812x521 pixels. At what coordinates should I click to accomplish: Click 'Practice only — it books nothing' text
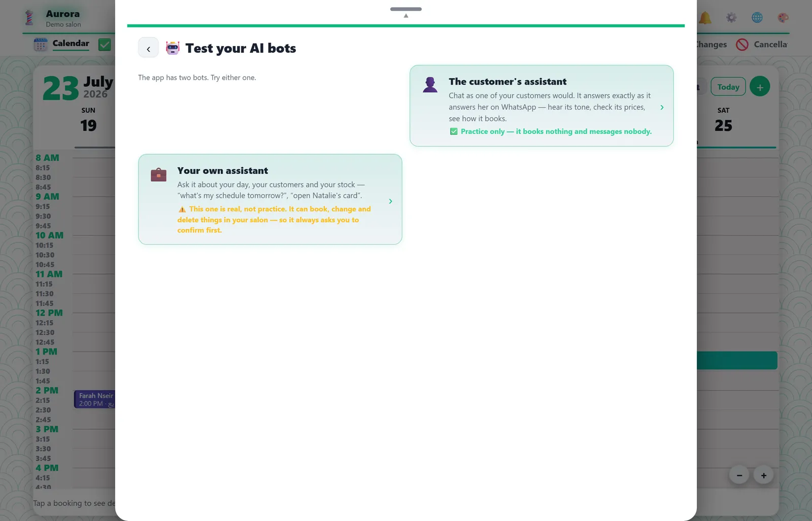click(x=556, y=131)
